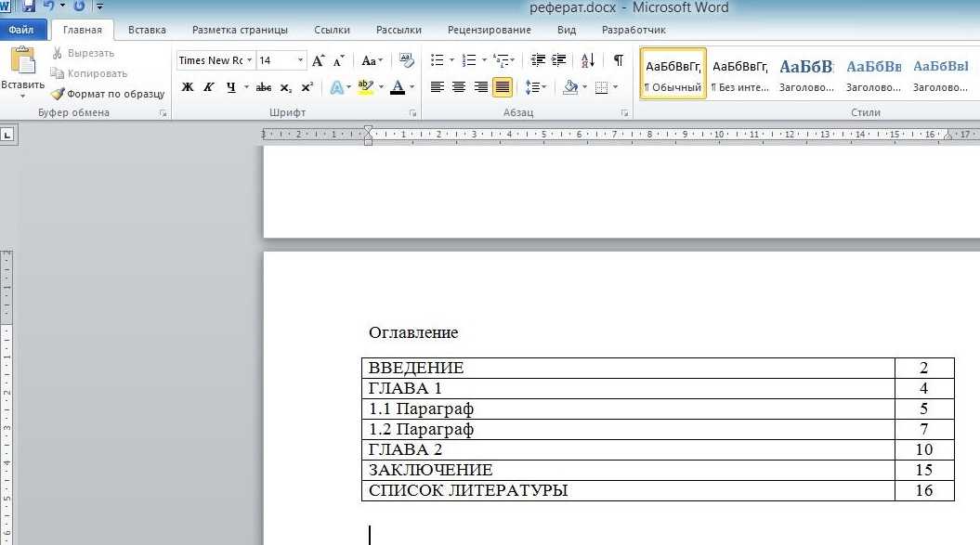Increase indent with the indent icon
Viewport: 980px width, 545px height.
(x=559, y=60)
